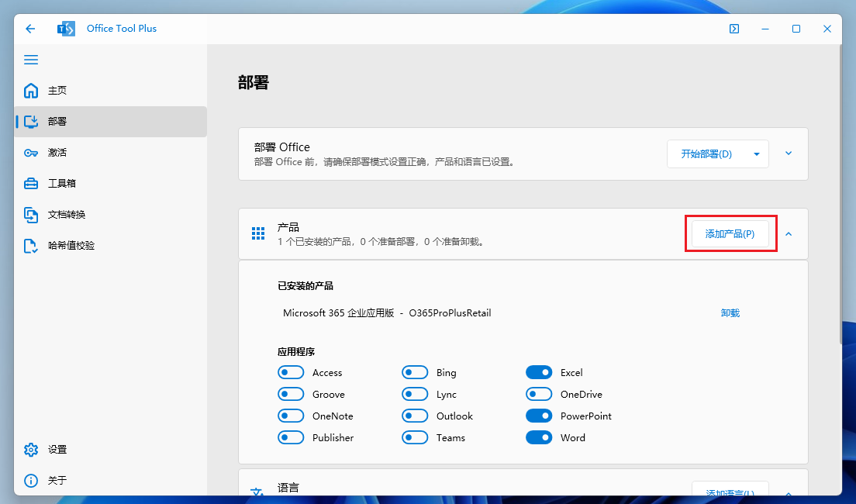Go to the 激活 page
The height and width of the screenshot is (504, 856).
click(111, 152)
